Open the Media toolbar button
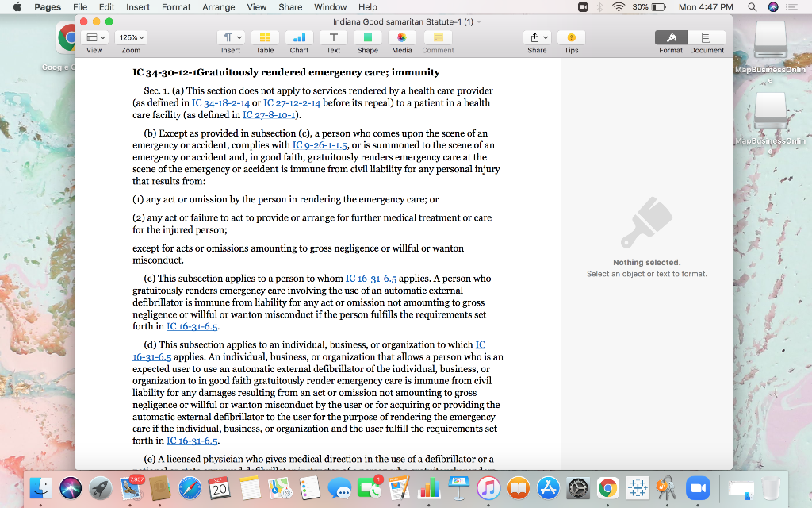812x508 pixels. 402,37
